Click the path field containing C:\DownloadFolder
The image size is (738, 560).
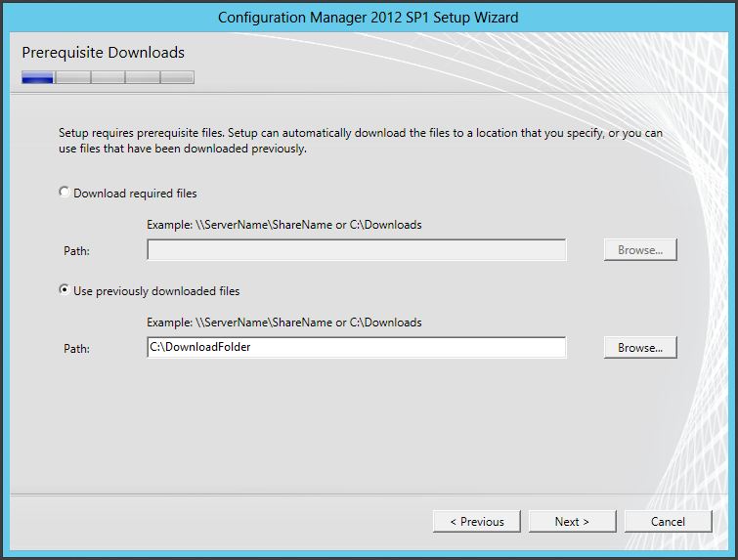point(356,347)
